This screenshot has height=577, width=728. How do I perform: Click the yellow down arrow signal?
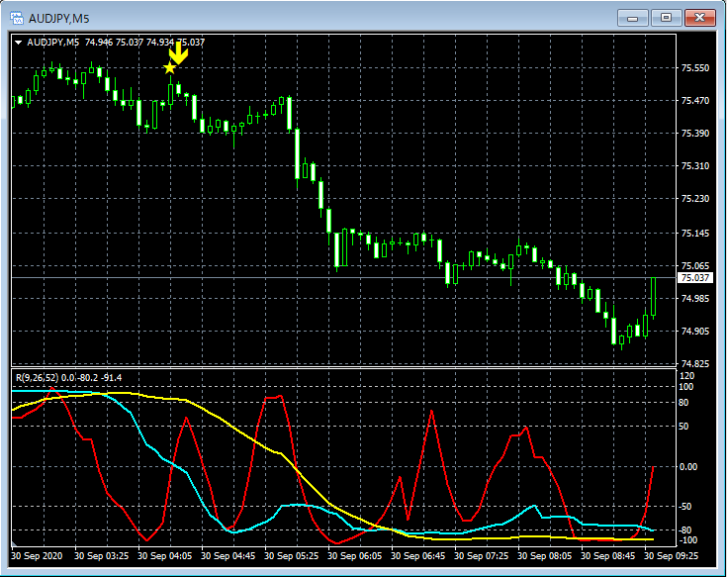click(x=178, y=52)
